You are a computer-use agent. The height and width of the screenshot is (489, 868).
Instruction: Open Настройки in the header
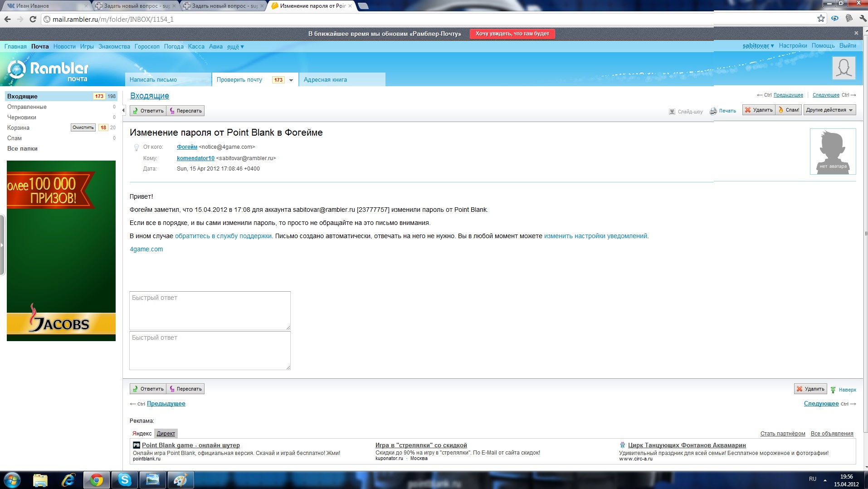tap(793, 46)
